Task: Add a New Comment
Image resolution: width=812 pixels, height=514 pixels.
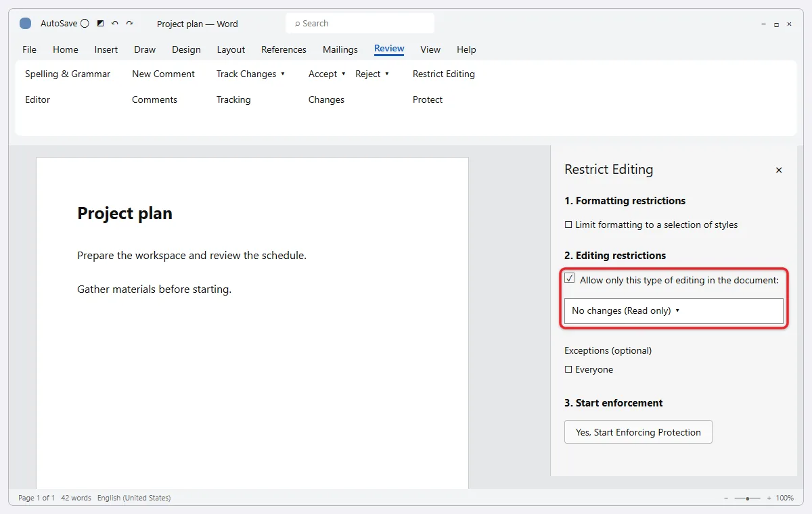Action: 163,74
